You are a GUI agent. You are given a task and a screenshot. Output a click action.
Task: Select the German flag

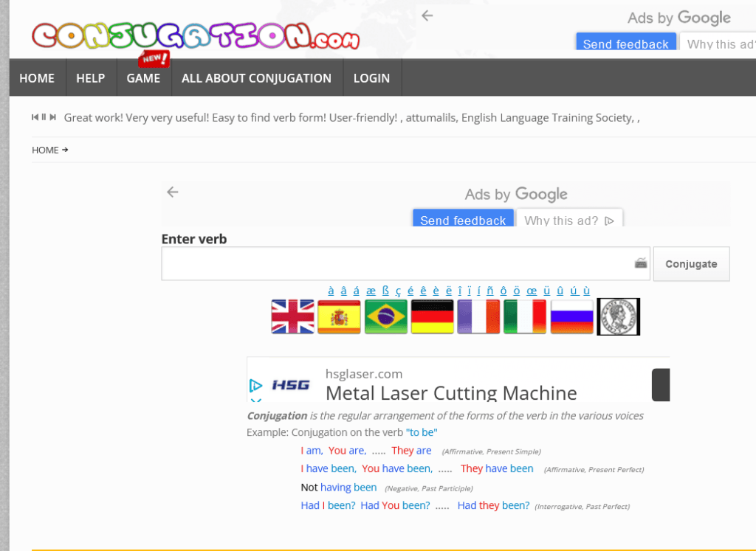pyautogui.click(x=432, y=316)
